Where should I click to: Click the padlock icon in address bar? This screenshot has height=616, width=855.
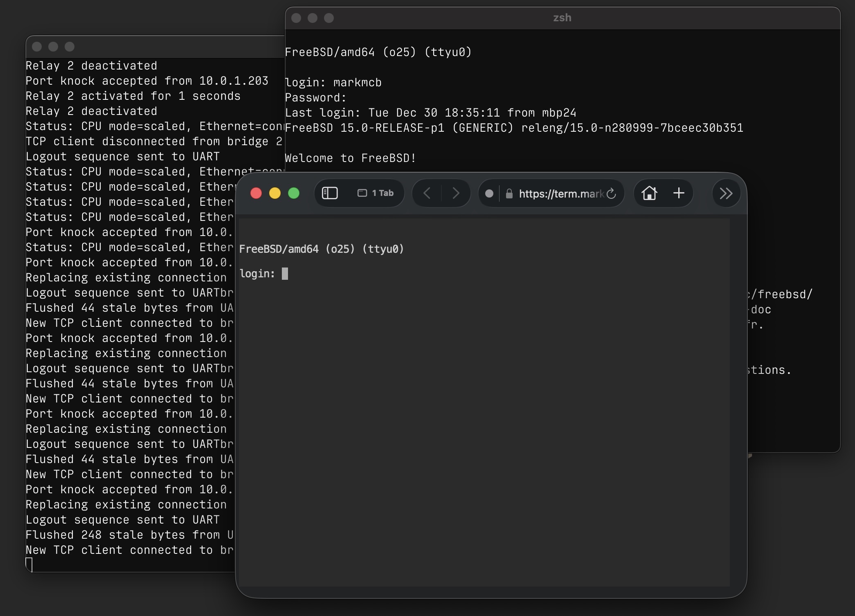509,193
